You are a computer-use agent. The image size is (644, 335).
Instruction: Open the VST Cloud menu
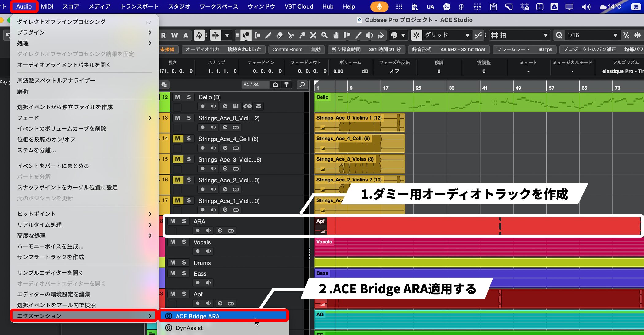299,6
